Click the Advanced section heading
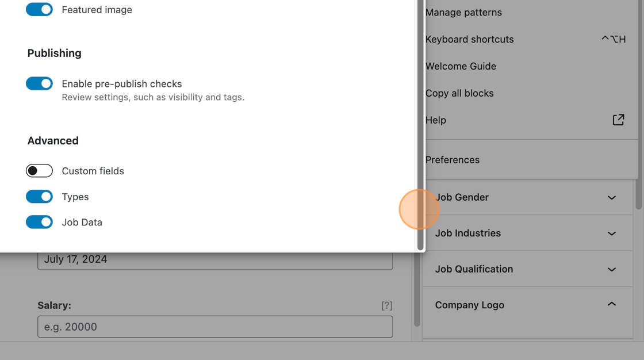The height and width of the screenshot is (360, 644). tap(53, 140)
